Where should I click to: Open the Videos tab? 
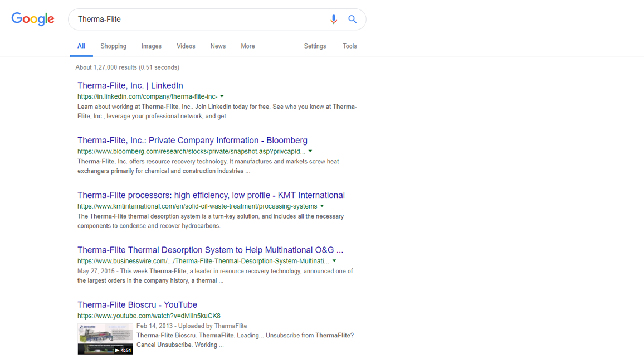[x=186, y=46]
